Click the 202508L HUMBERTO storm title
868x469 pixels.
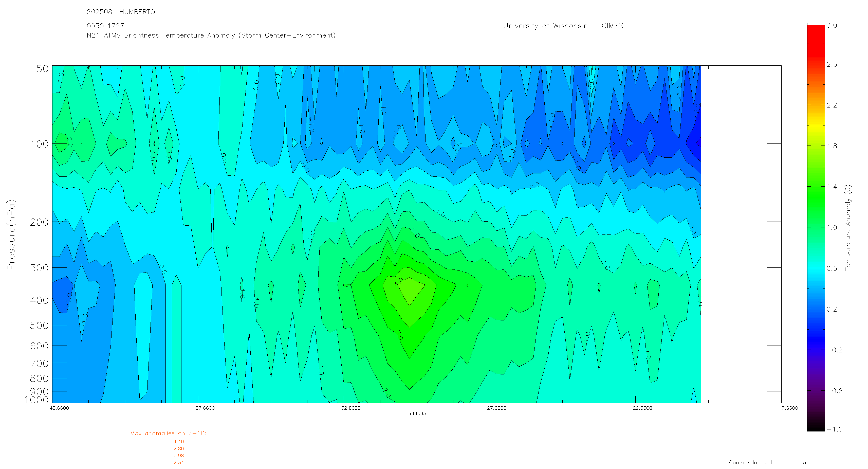point(121,12)
